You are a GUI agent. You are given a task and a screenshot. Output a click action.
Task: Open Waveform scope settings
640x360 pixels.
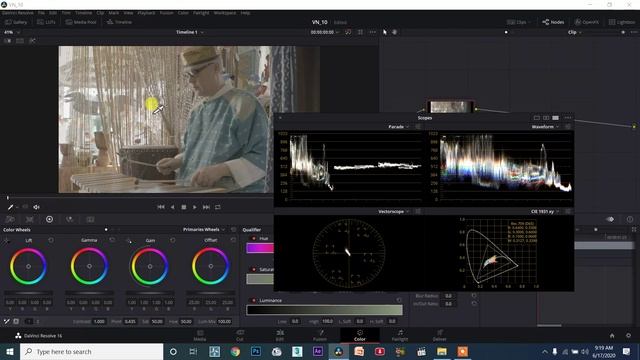point(568,127)
